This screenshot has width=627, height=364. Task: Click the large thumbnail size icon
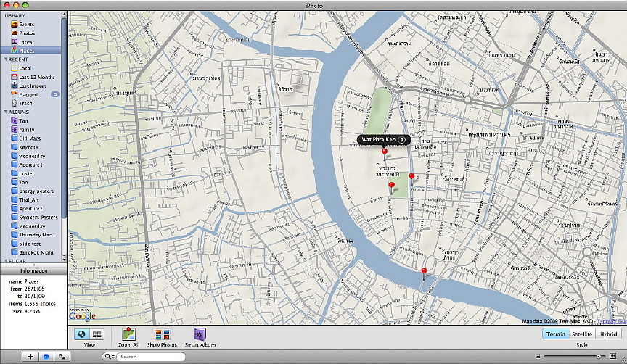tap(612, 355)
